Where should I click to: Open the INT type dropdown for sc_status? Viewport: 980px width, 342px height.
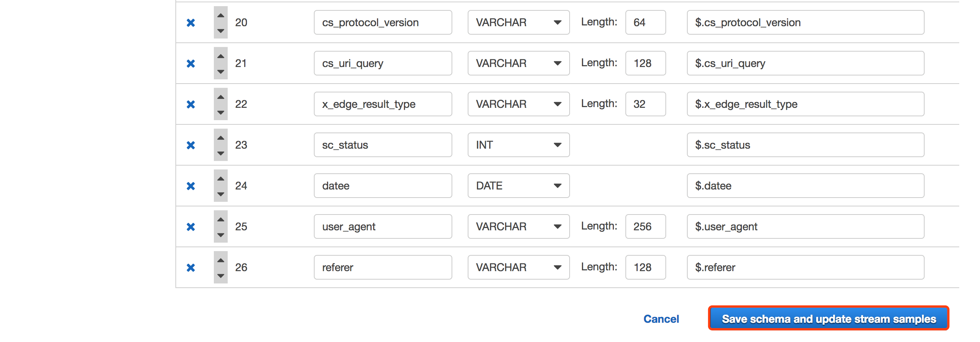click(518, 145)
